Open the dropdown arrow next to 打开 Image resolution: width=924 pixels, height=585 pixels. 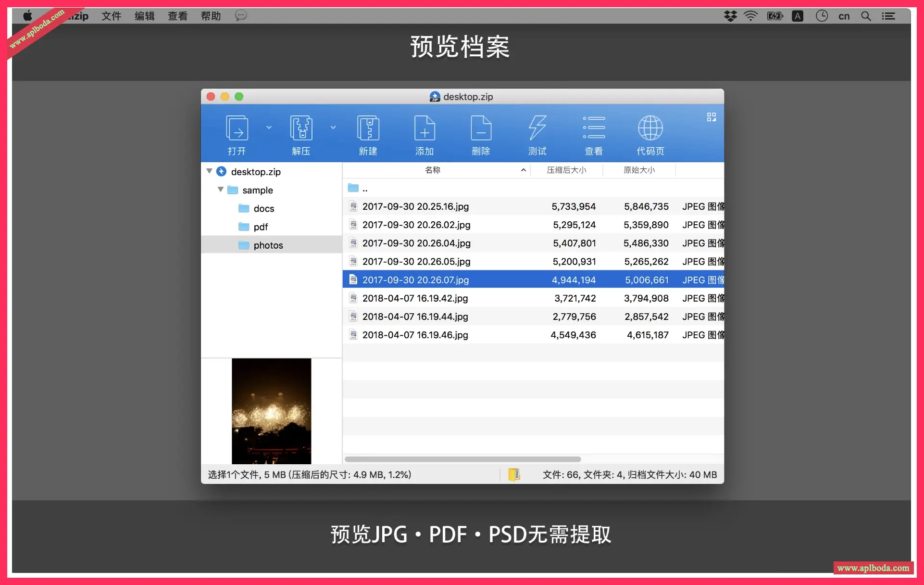269,127
